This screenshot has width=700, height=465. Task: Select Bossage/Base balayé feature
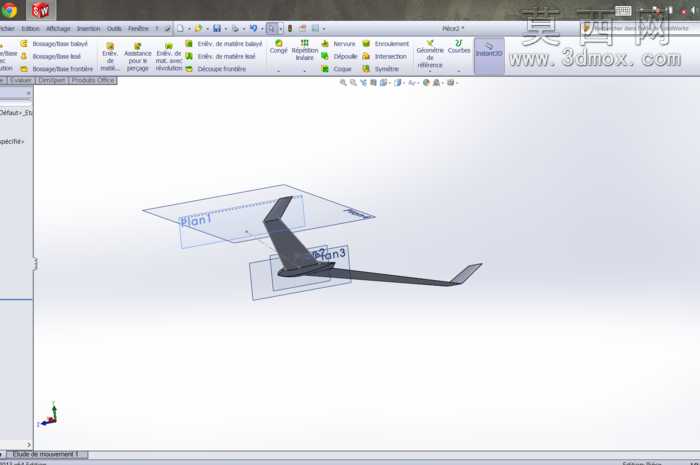coord(54,44)
